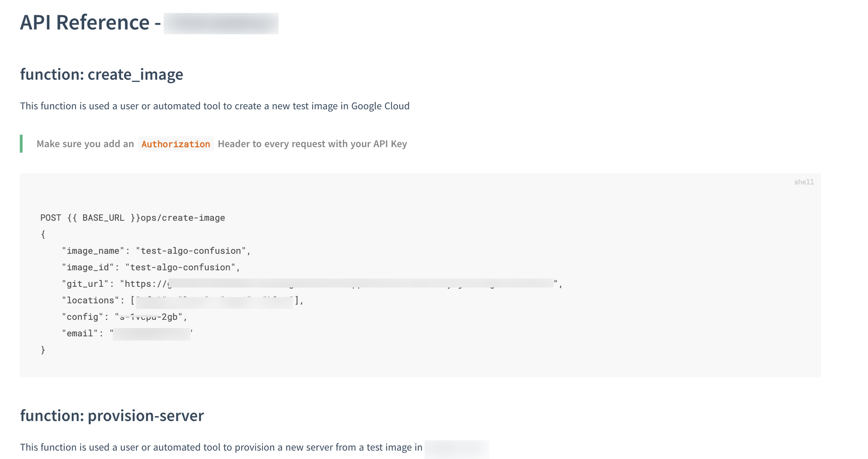Screen dimensions: 868x459
Task: Click the "API Reference" page title
Action: [85, 23]
